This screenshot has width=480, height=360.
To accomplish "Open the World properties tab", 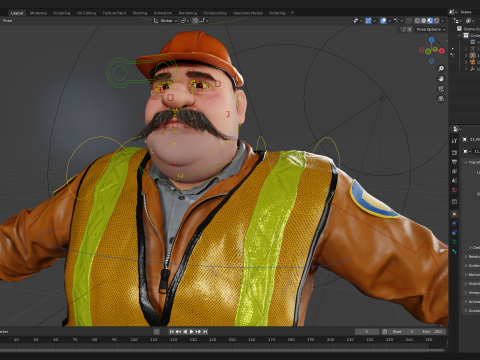I will click(454, 190).
